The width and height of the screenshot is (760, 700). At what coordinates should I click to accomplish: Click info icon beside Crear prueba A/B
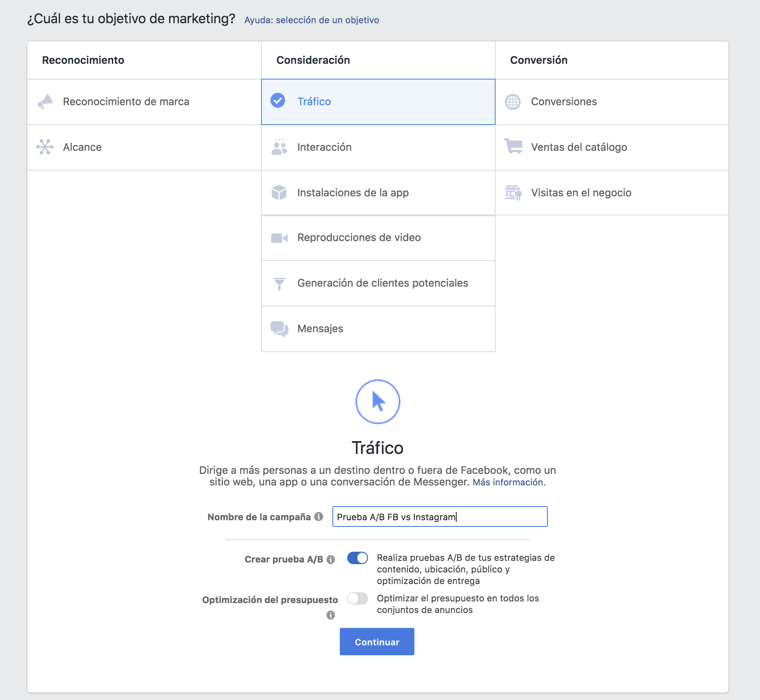click(x=331, y=560)
